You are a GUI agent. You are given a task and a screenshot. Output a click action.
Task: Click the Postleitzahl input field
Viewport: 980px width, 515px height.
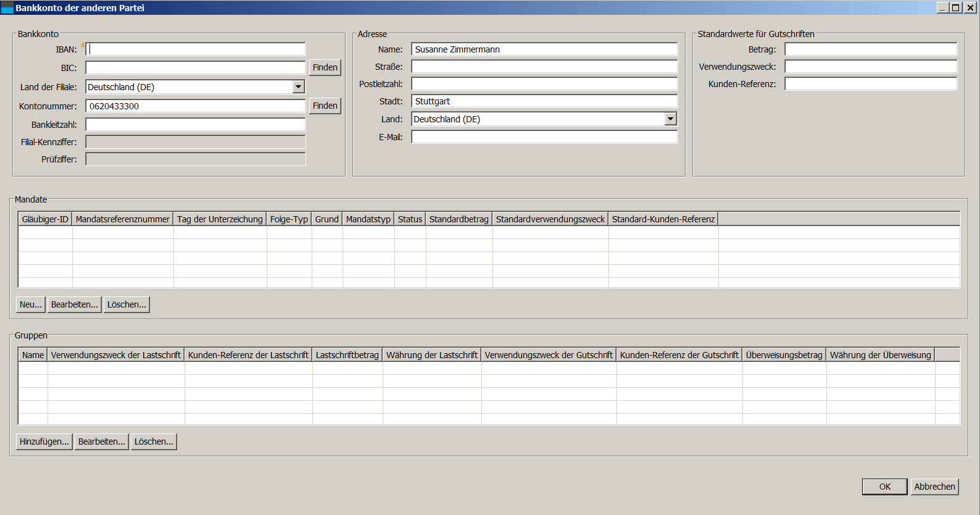tap(544, 84)
